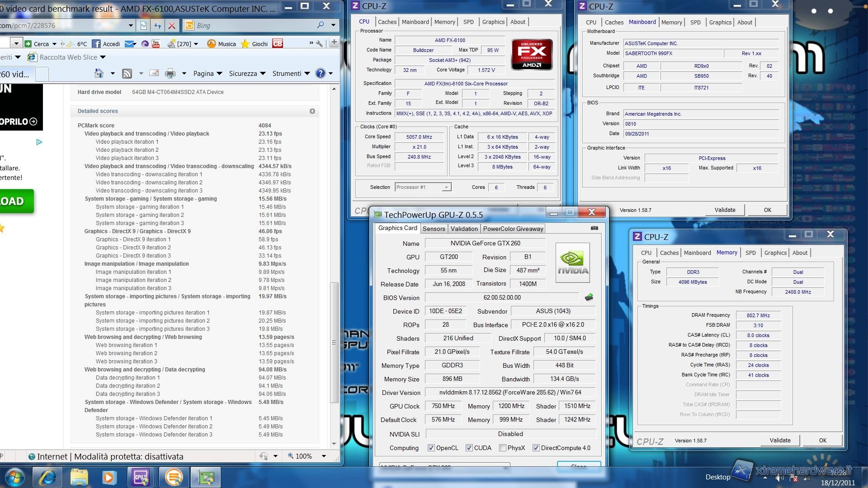Open the Processor #1 selection dropdown

click(446, 187)
